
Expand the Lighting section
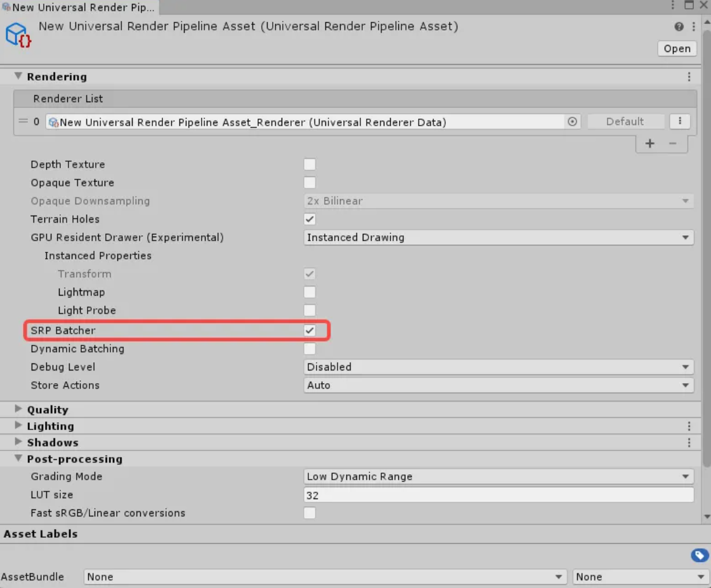(18, 425)
